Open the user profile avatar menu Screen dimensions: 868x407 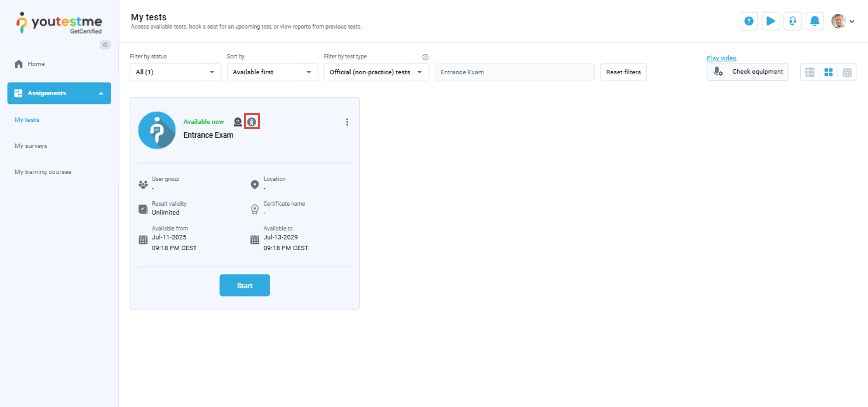843,21
